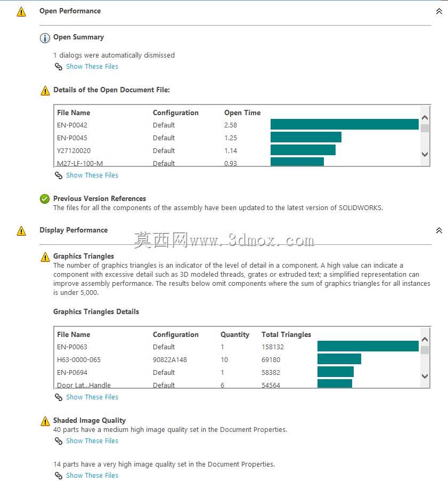Open Show These Files below Graphics Triangles table
448x481 pixels.
tap(92, 397)
